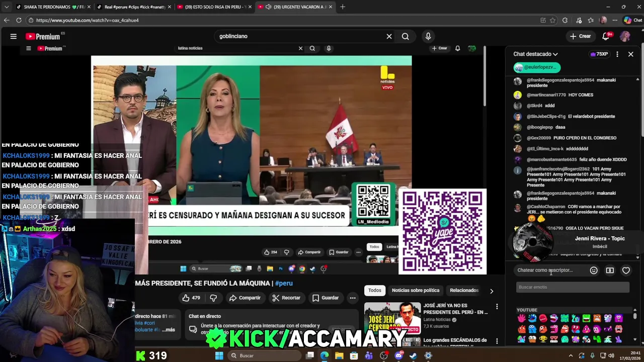Open Microsoft Teams on taskbar

pos(369,355)
